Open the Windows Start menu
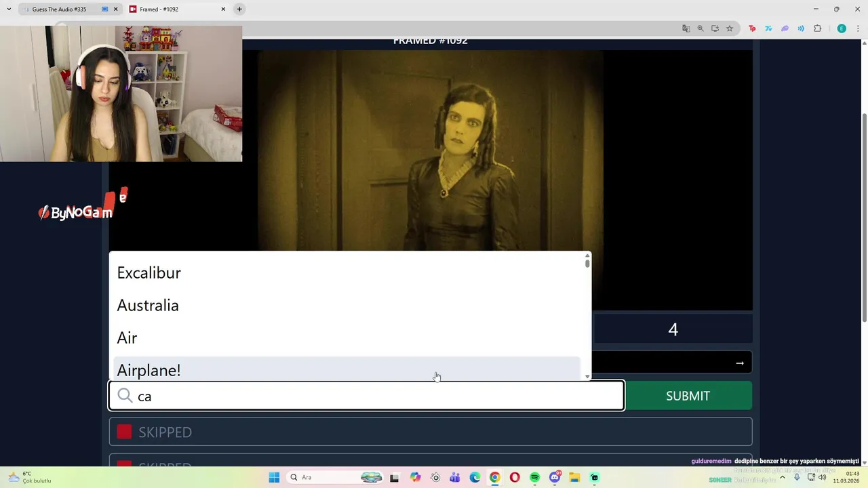This screenshot has height=488, width=868. [274, 477]
